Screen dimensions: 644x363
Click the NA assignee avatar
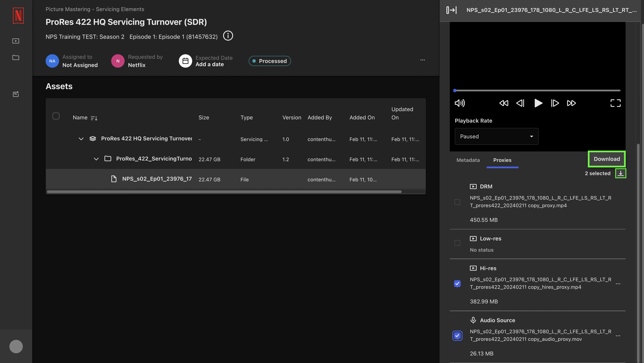(52, 61)
